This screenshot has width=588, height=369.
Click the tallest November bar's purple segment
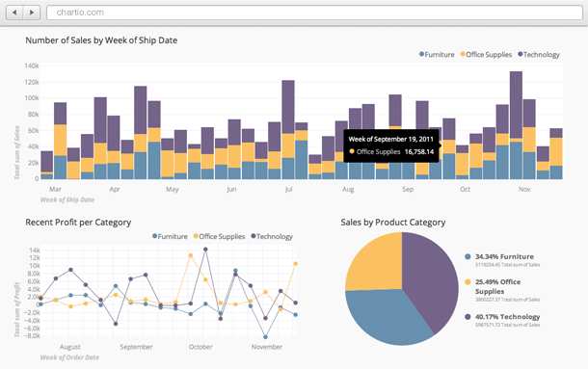[x=516, y=105]
